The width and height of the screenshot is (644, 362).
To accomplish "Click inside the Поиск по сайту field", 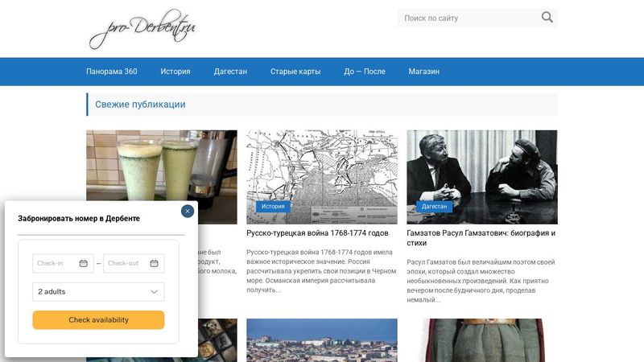I will click(x=469, y=18).
